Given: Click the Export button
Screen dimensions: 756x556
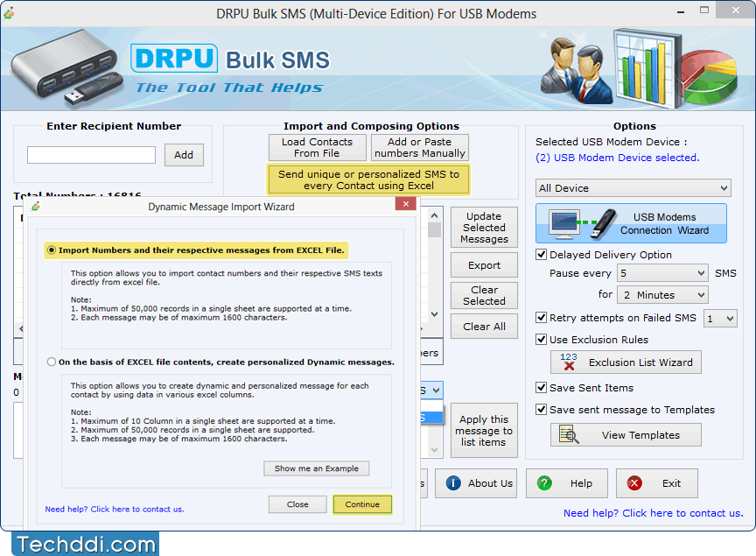Looking at the screenshot, I should pos(484,265).
